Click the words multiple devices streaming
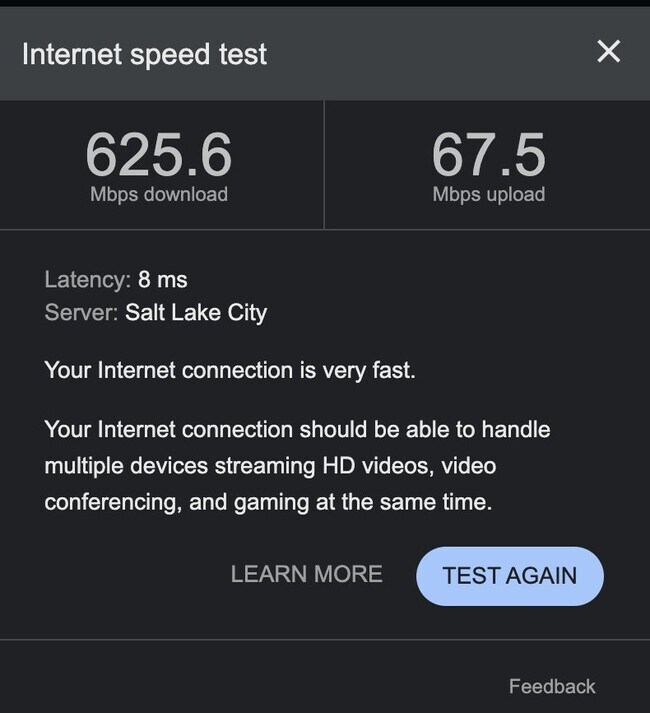 180,466
